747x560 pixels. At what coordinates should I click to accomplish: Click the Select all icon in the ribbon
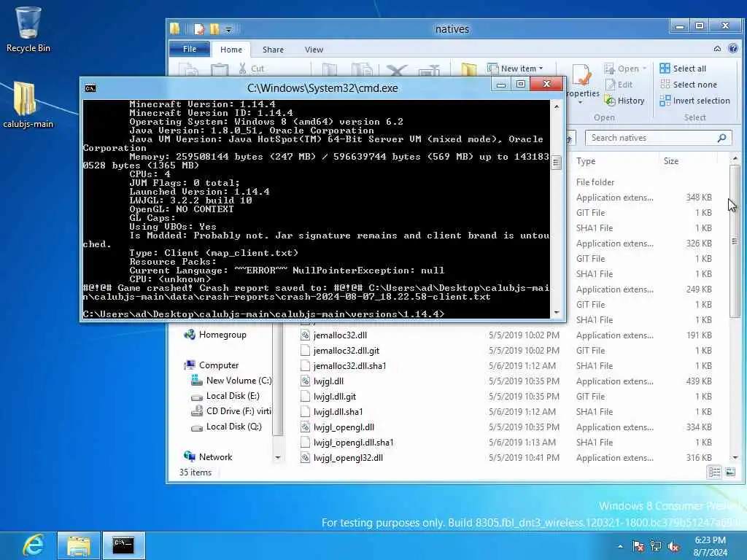(x=665, y=68)
